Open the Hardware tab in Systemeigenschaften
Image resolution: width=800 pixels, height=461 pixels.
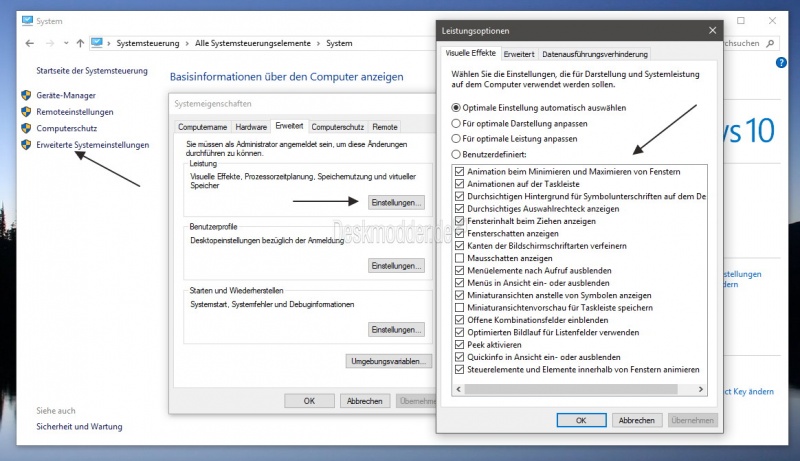[x=251, y=127]
